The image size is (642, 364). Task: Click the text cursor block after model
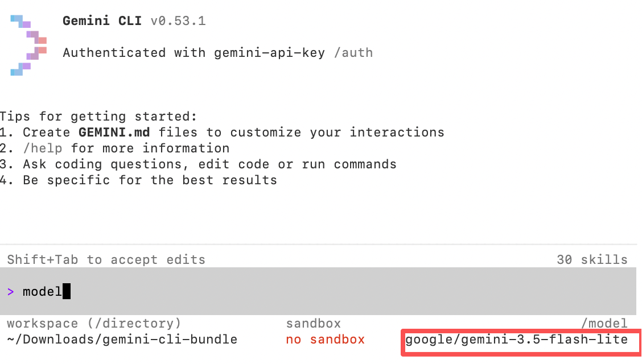pos(67,291)
